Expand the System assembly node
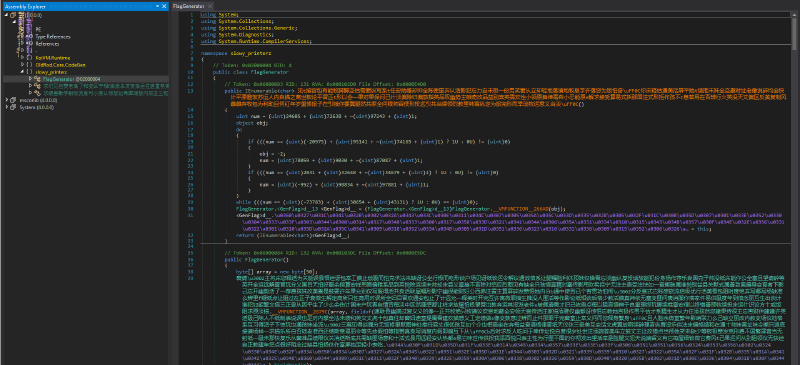This screenshot has width=800, height=365. point(6,108)
